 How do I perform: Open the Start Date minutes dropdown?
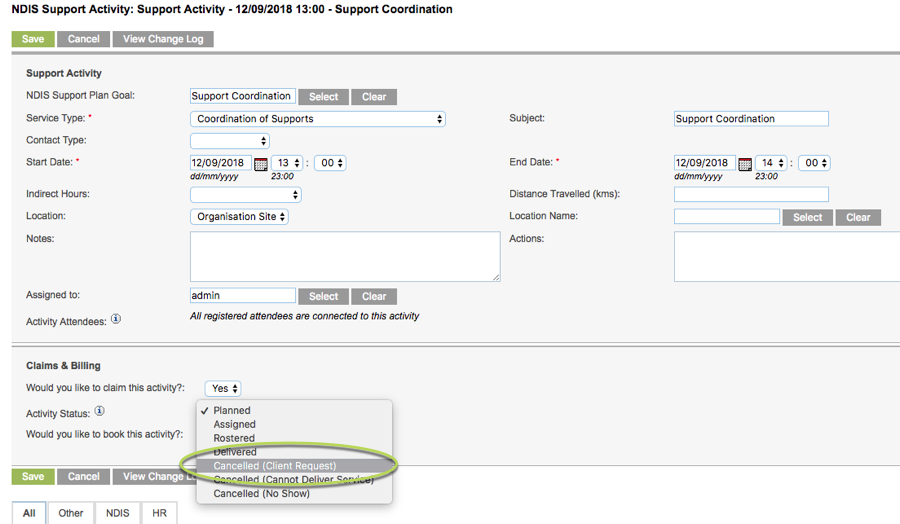[x=330, y=163]
